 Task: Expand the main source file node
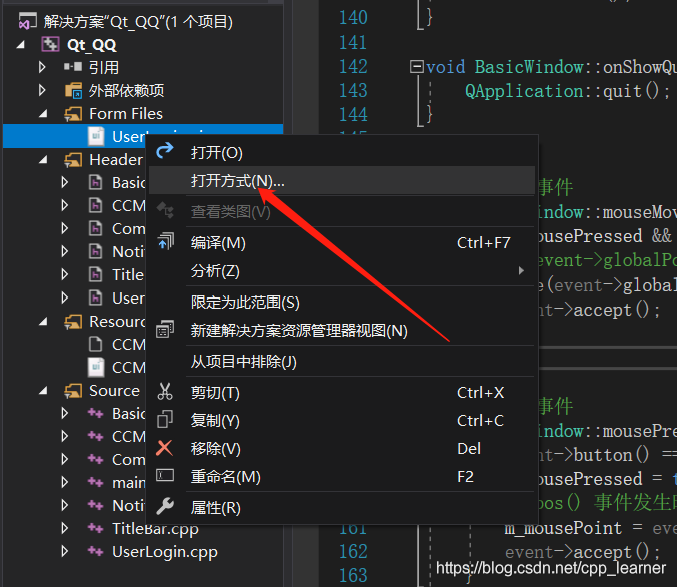(x=65, y=482)
